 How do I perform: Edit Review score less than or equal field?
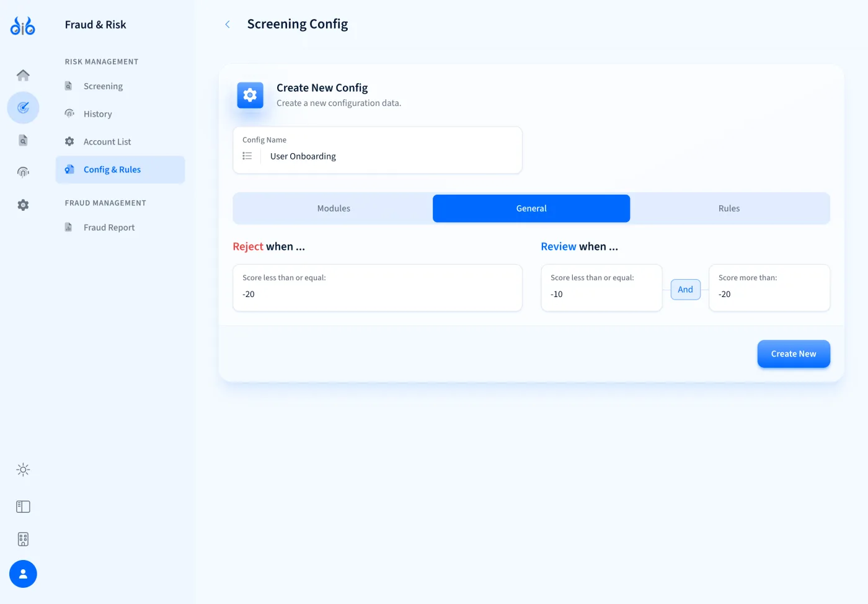pos(601,288)
